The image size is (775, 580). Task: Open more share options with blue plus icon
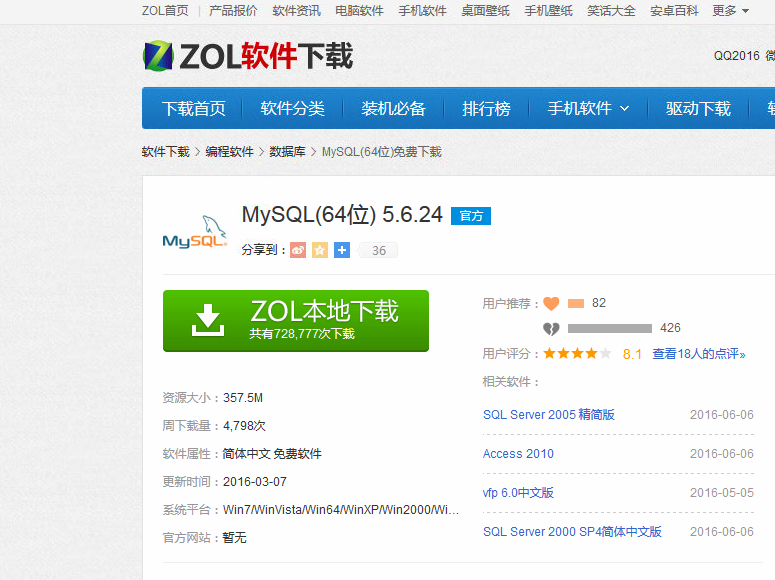(342, 250)
